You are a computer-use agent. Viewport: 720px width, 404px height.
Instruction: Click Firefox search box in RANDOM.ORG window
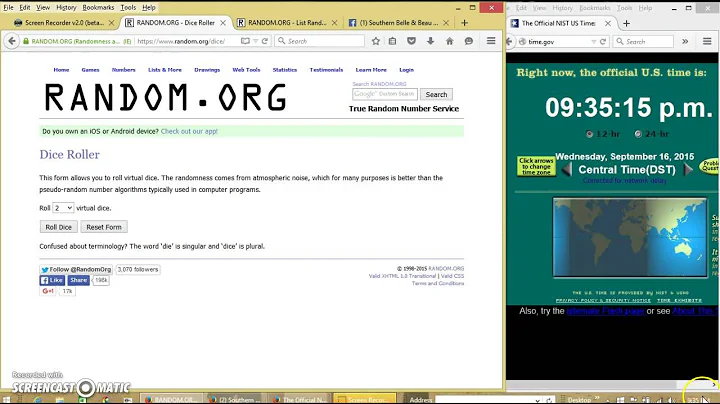(320, 41)
